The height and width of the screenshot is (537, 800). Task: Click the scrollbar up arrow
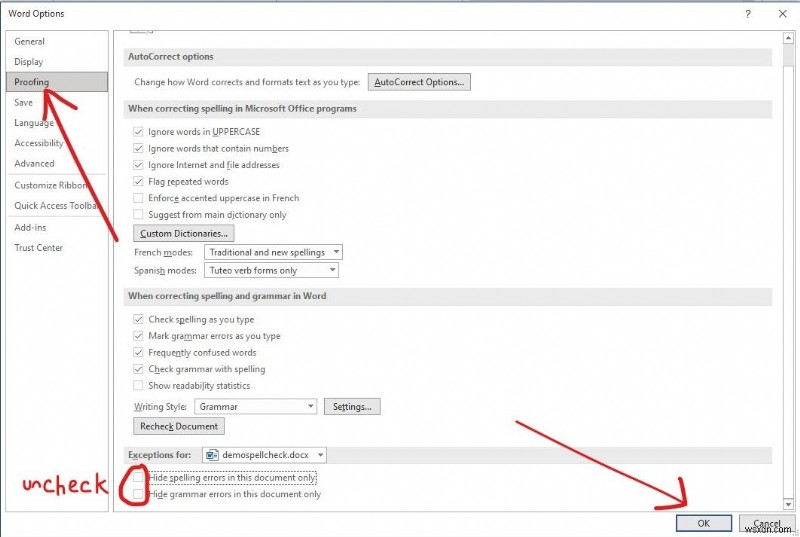788,38
